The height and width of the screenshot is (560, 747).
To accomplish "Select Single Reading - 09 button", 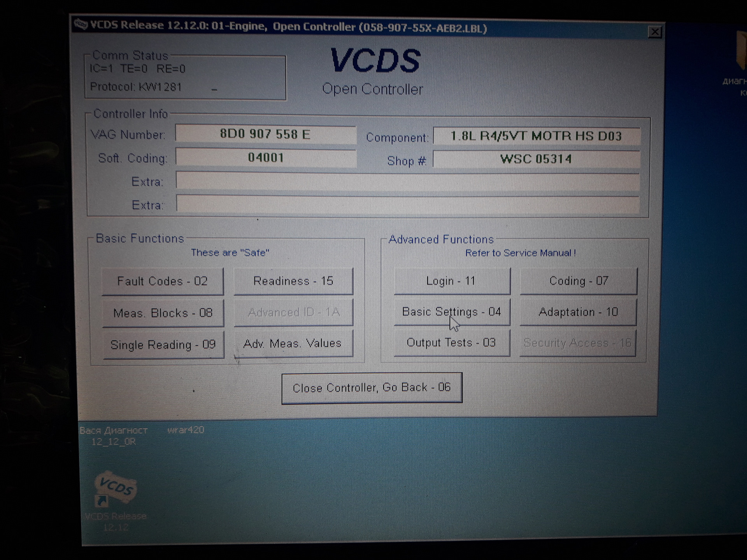I will click(x=163, y=345).
